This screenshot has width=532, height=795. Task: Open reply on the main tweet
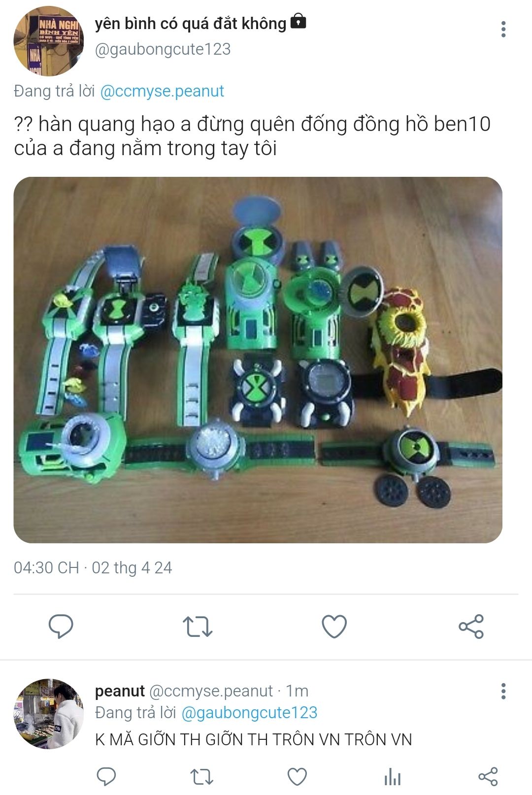tap(61, 627)
